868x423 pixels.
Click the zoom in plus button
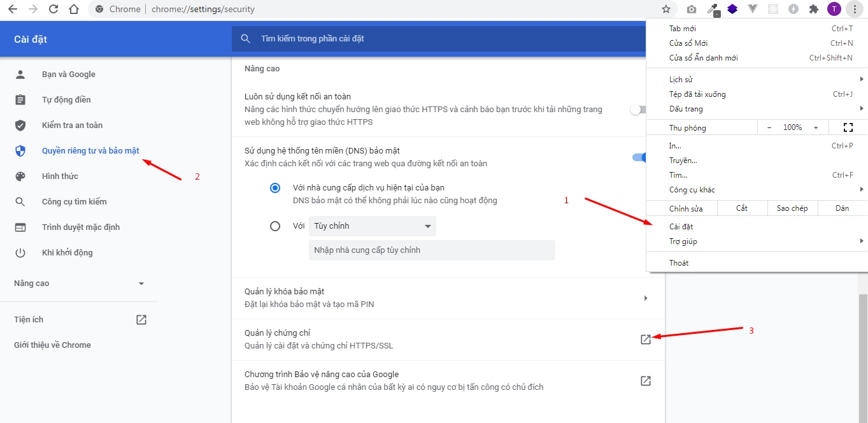tap(816, 127)
